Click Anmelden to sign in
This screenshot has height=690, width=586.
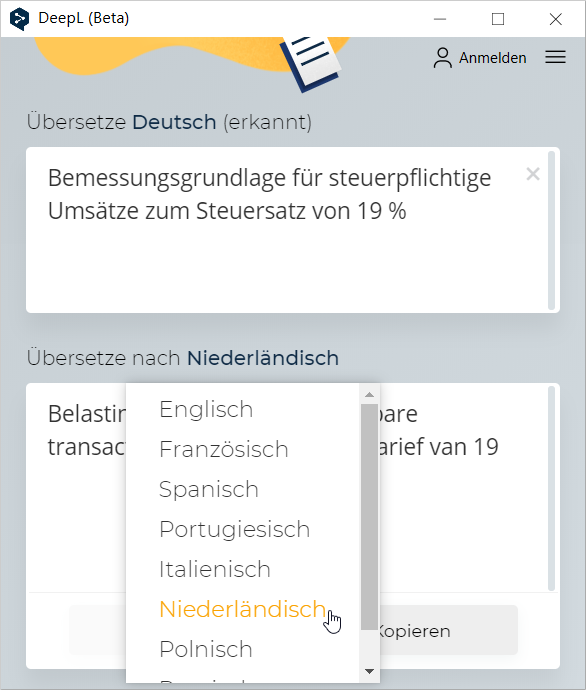click(492, 58)
